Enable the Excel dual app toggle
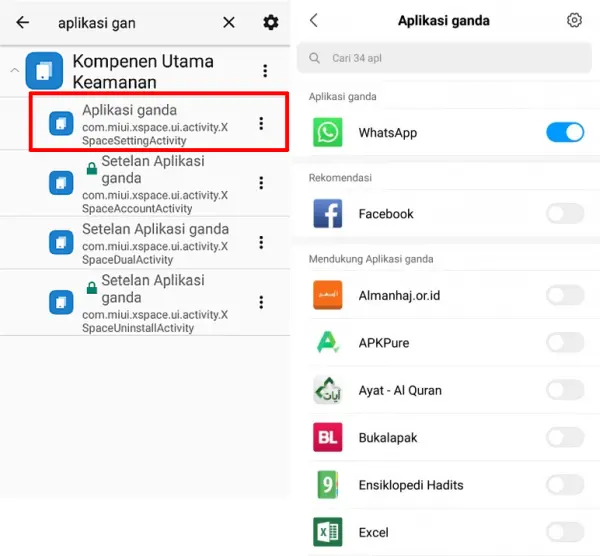 565,532
